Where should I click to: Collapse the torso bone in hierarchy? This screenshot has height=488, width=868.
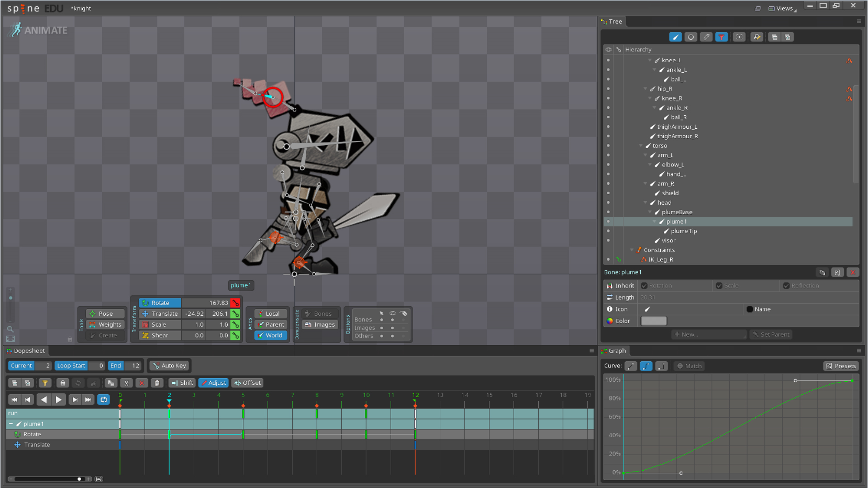[641, 146]
